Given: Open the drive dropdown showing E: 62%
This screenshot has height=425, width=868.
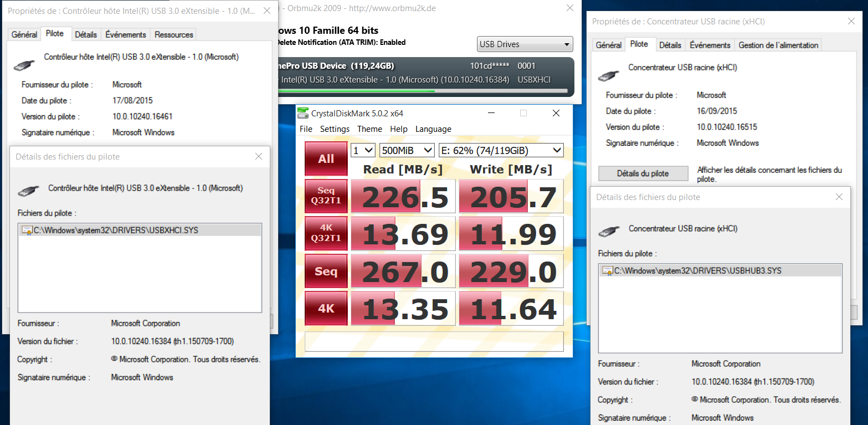Looking at the screenshot, I should (x=501, y=150).
